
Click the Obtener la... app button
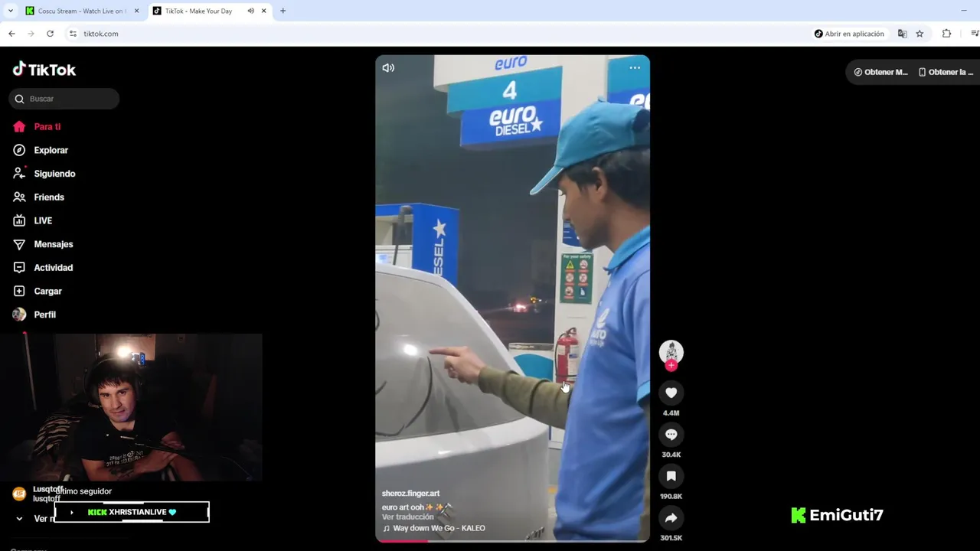pyautogui.click(x=946, y=72)
